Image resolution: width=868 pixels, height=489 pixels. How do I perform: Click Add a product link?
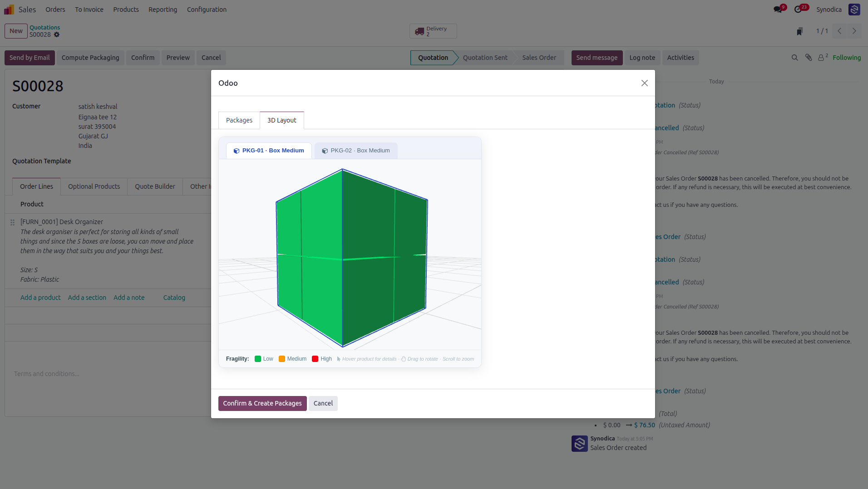(x=40, y=298)
